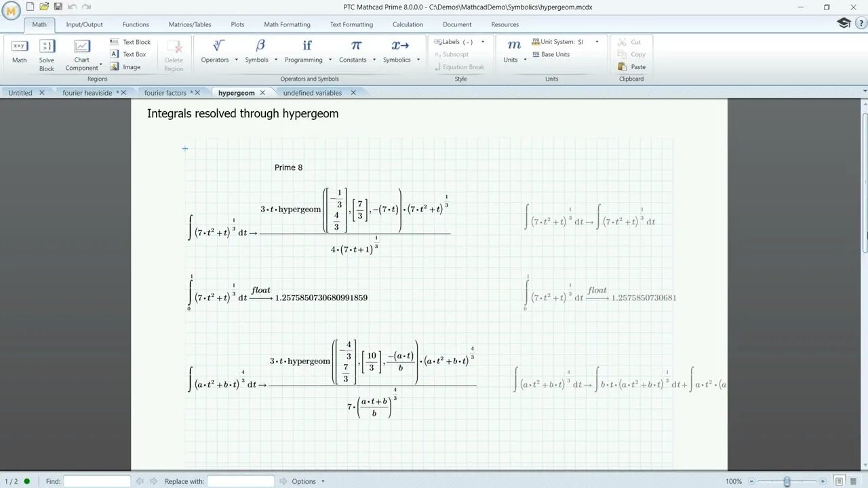
Task: Expand the Labels dropdown
Action: pyautogui.click(x=481, y=41)
